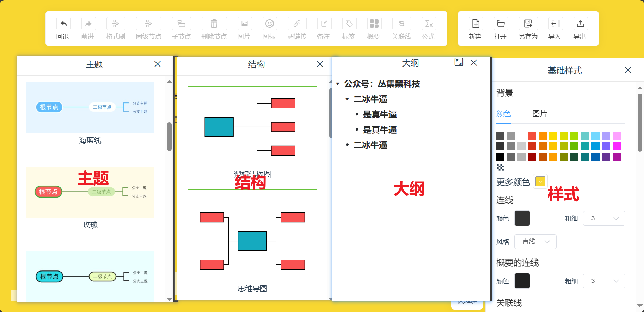The height and width of the screenshot is (312, 644).
Task: Select the transparent checkered color swatch
Action: pos(500,167)
